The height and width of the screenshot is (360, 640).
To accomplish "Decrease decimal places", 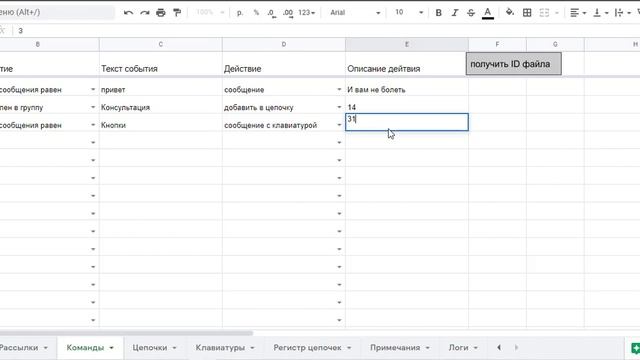I will 271,13.
